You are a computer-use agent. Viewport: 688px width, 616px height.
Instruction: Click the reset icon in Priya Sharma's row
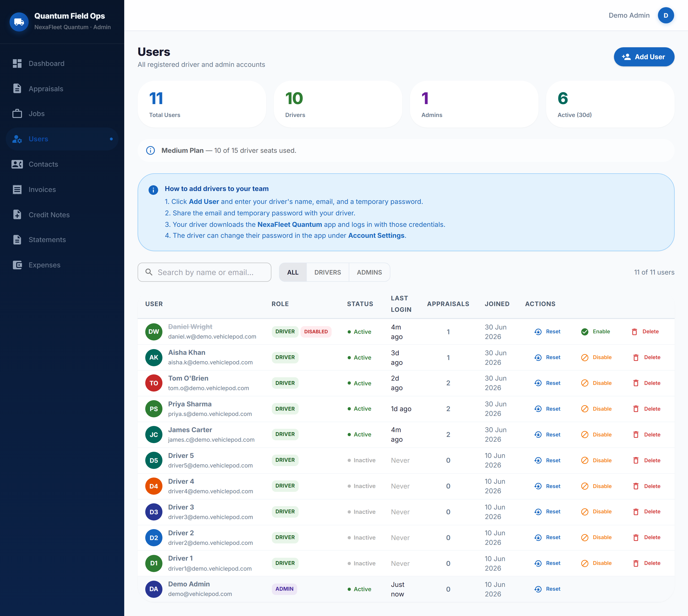[538, 409]
